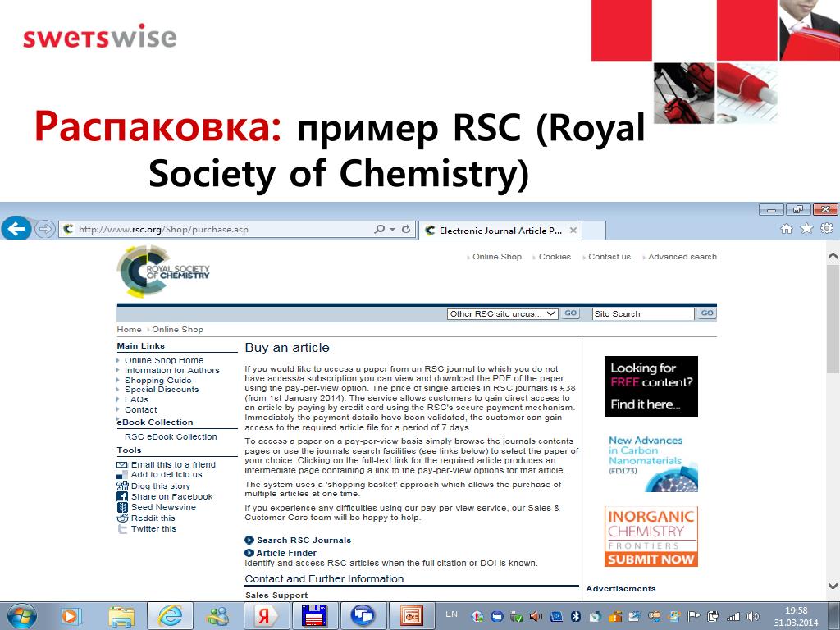This screenshot has height=630, width=840.
Task: Click the Email this to a friend icon
Action: pos(122,465)
